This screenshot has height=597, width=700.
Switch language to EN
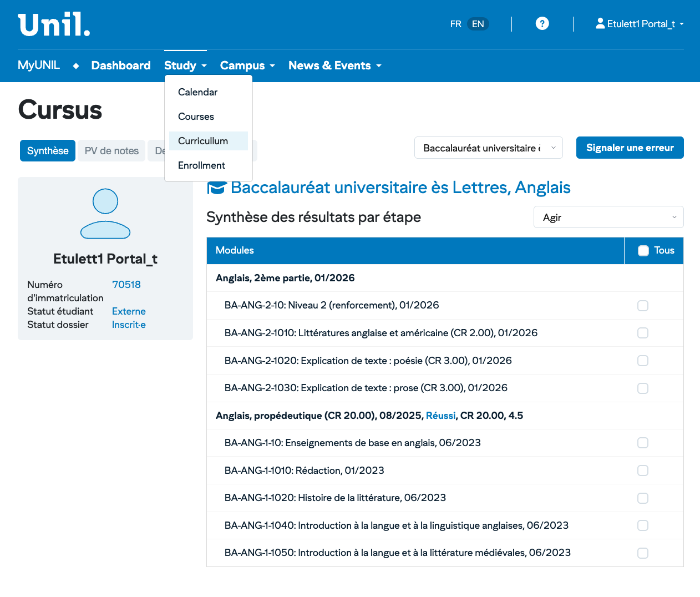[x=478, y=24]
